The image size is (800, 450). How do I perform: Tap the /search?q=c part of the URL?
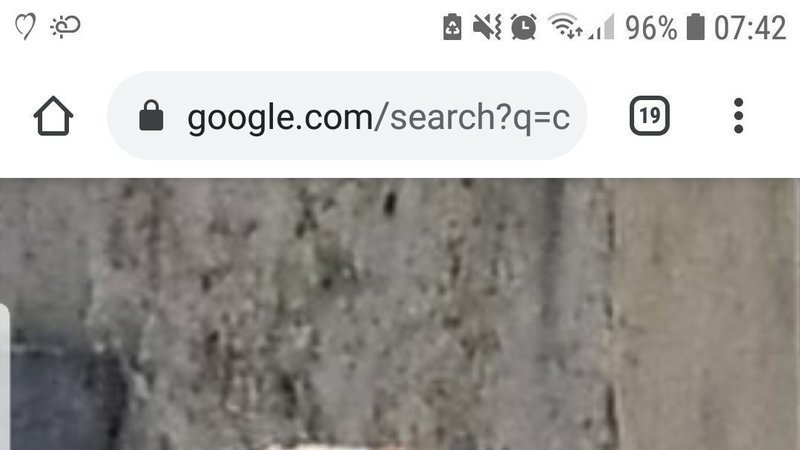pyautogui.click(x=472, y=117)
